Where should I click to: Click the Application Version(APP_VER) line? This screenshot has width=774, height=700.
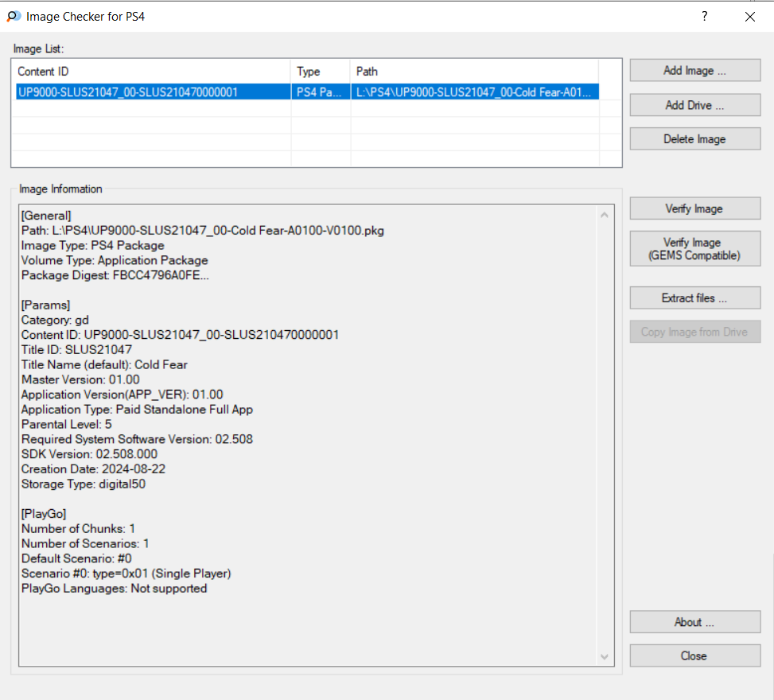pos(122,395)
